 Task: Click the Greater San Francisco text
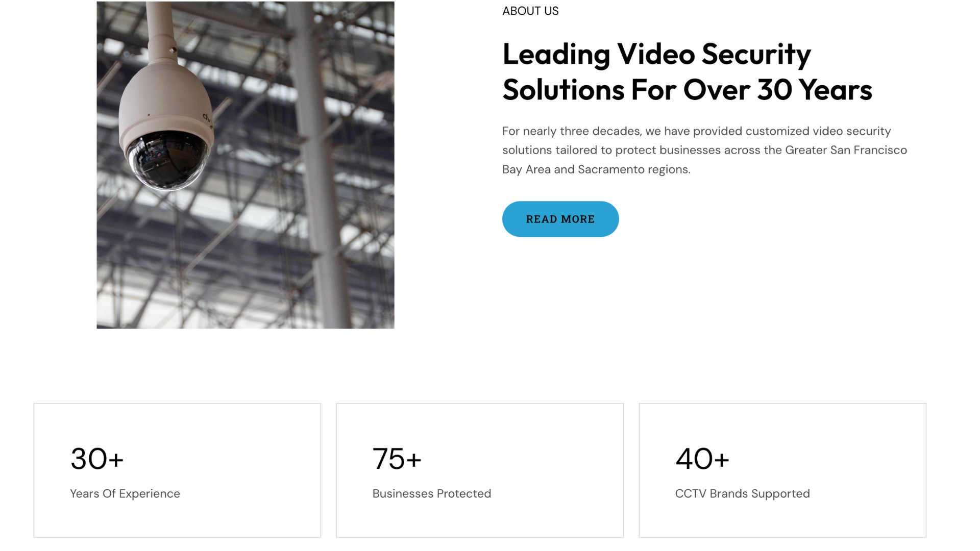[x=846, y=150]
